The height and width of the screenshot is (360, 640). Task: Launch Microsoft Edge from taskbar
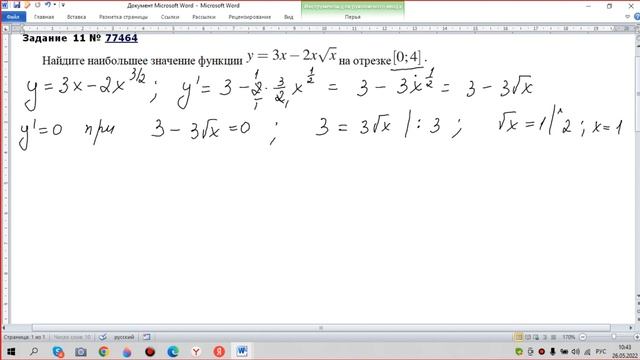click(x=173, y=351)
